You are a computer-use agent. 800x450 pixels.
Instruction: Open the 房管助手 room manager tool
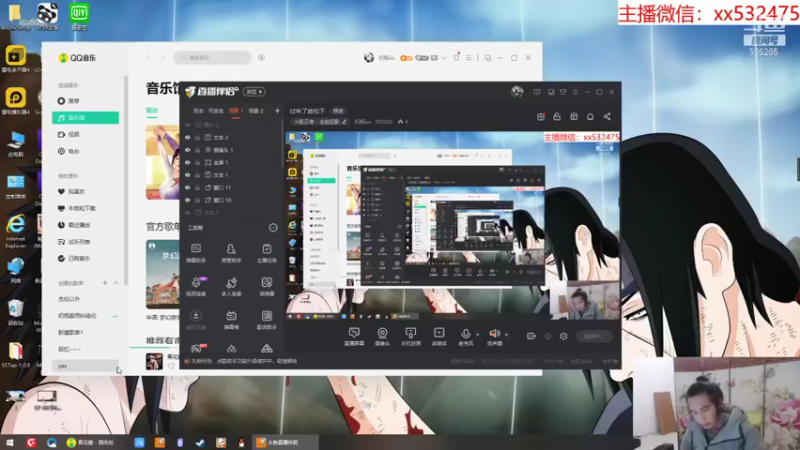pyautogui.click(x=231, y=253)
